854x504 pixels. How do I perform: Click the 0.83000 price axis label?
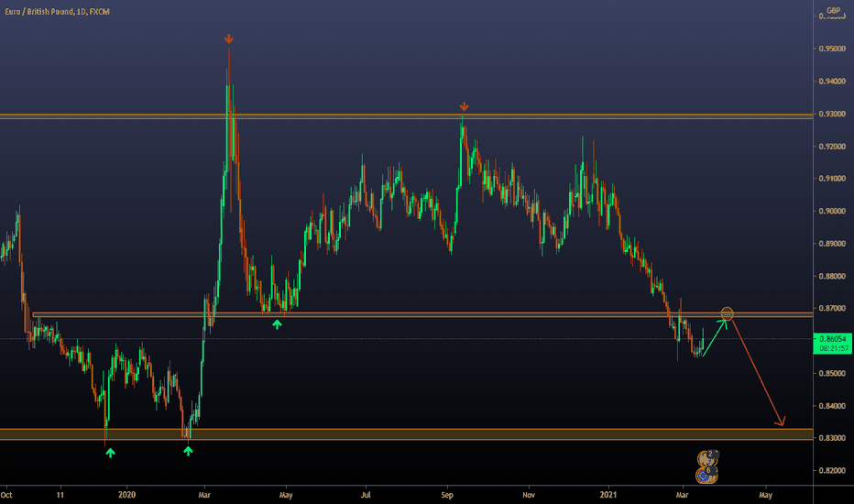[x=832, y=438]
